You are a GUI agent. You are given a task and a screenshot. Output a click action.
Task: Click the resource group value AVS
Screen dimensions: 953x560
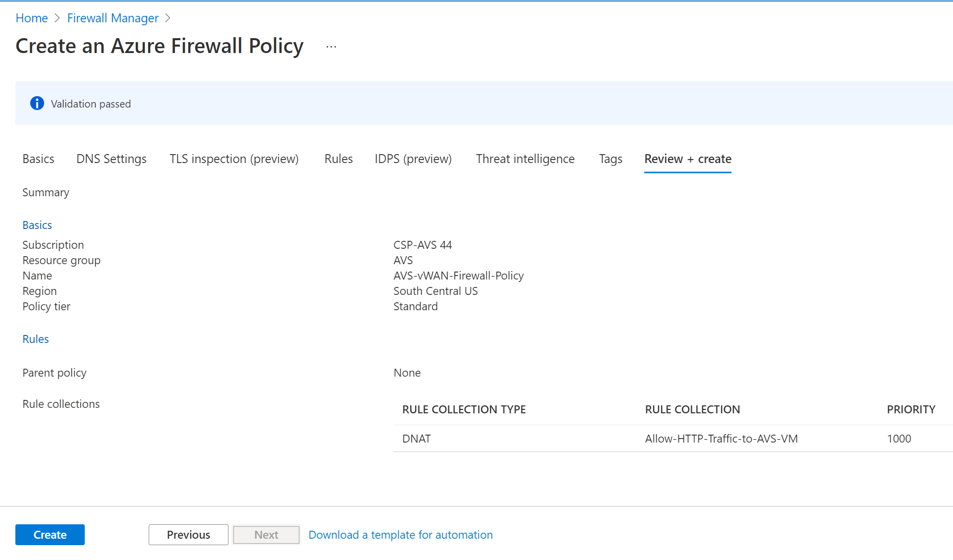[x=403, y=260]
